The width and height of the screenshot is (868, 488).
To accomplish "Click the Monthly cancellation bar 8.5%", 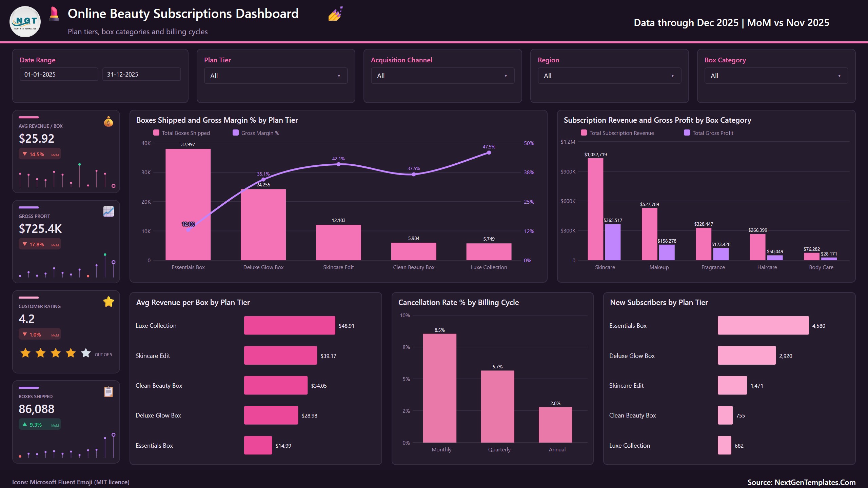I will tap(440, 388).
